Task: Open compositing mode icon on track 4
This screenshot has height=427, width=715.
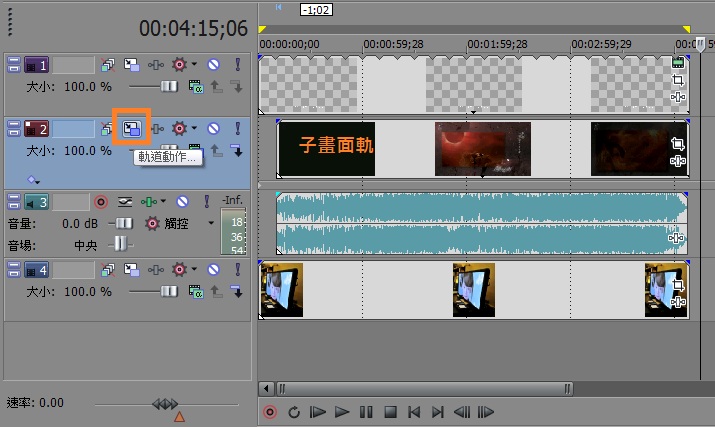Action: pos(196,292)
